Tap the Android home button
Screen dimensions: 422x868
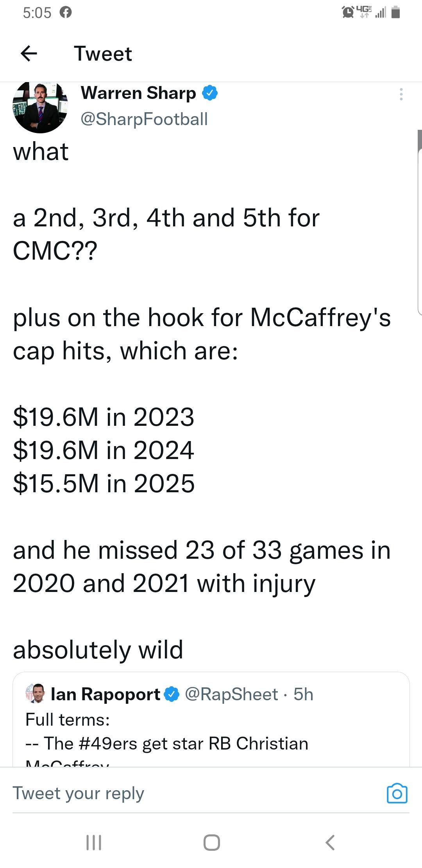pyautogui.click(x=211, y=843)
